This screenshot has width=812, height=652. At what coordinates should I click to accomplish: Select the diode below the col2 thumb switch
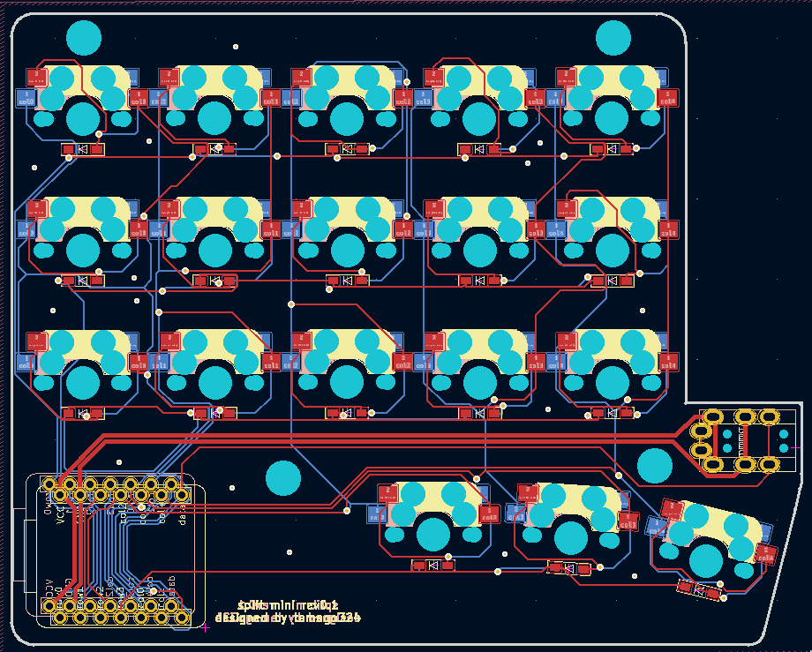click(433, 565)
